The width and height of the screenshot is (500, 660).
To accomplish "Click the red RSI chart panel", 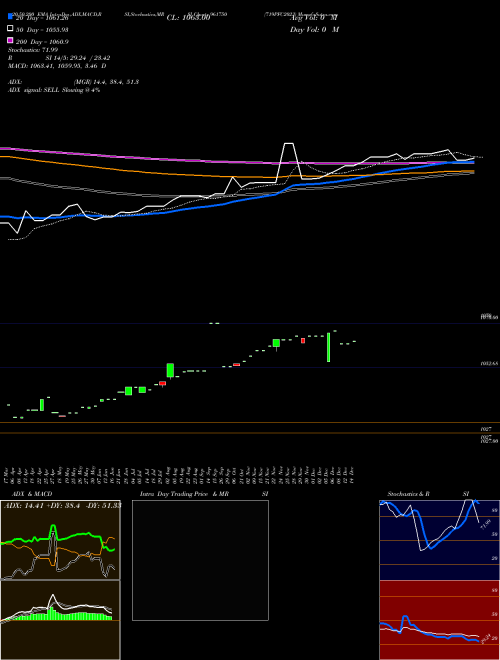I will (439, 620).
